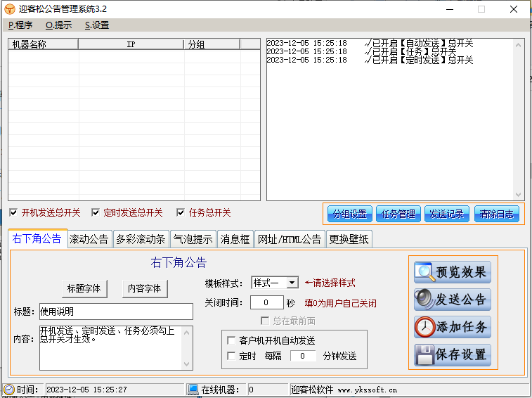Click the 清除日志 button
The height and width of the screenshot is (398, 532).
pyautogui.click(x=497, y=214)
